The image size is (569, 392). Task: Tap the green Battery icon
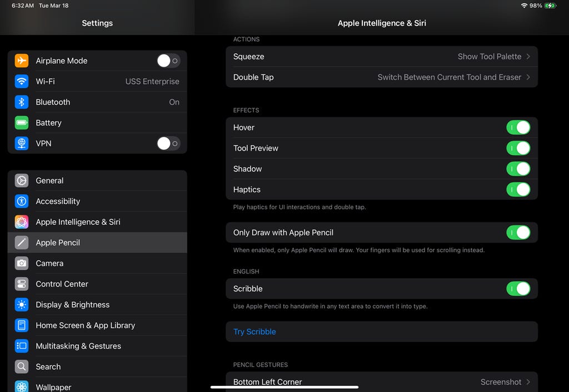[x=22, y=123]
